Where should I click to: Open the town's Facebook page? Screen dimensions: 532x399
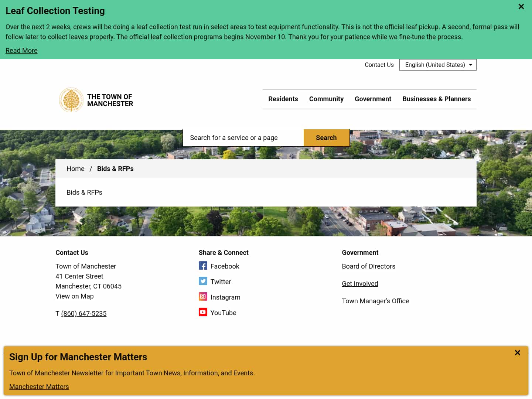[225, 266]
